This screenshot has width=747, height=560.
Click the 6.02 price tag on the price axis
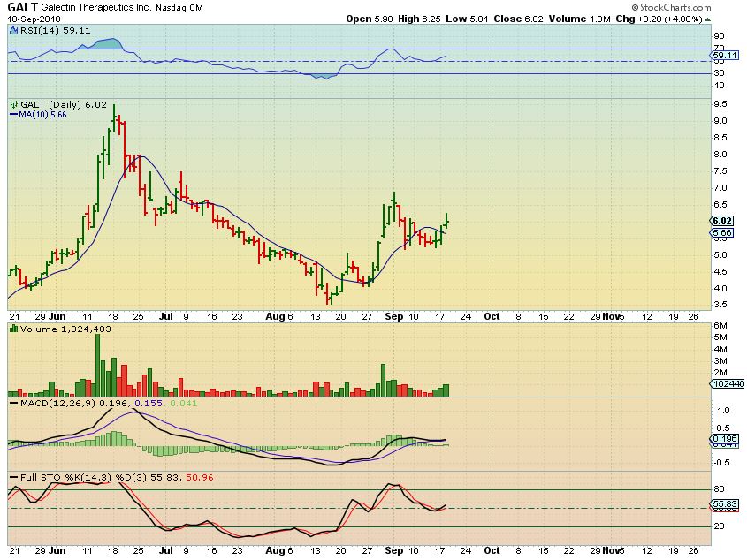[722, 221]
